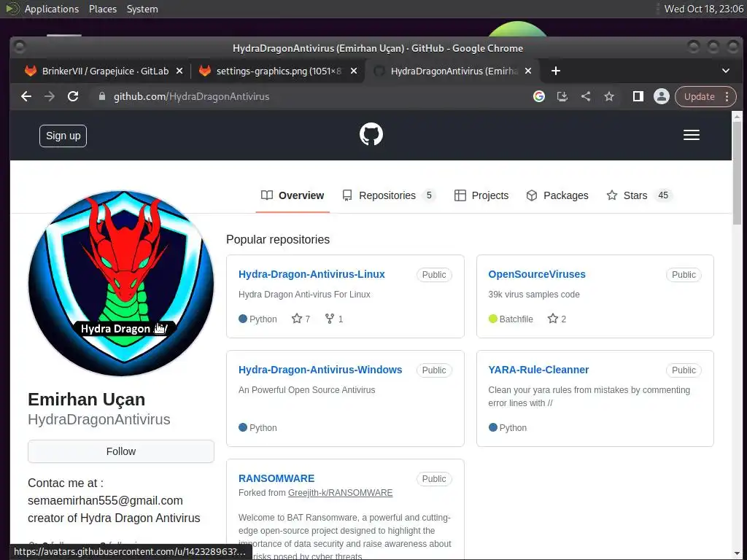The width and height of the screenshot is (747, 560).
Task: Bookmark this tab with star icon
Action: pyautogui.click(x=609, y=97)
